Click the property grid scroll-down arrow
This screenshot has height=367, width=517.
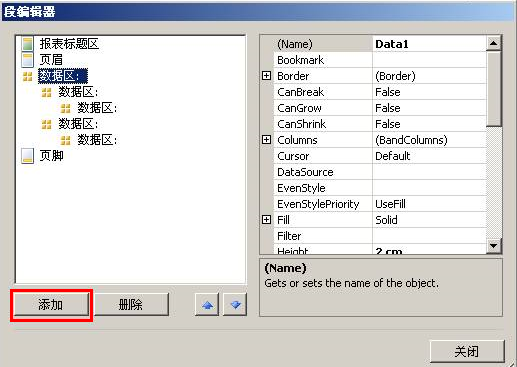coord(493,246)
